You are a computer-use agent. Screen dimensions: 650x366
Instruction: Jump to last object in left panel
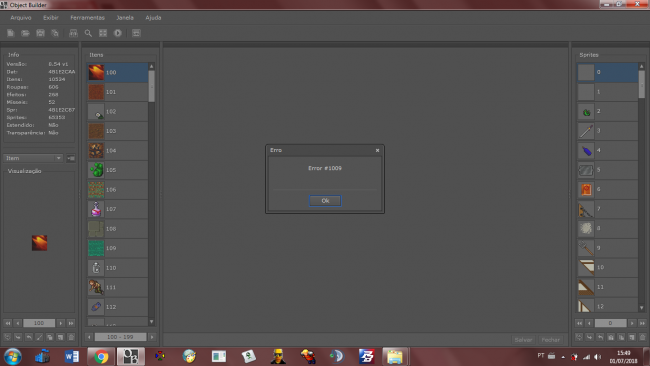tap(71, 323)
